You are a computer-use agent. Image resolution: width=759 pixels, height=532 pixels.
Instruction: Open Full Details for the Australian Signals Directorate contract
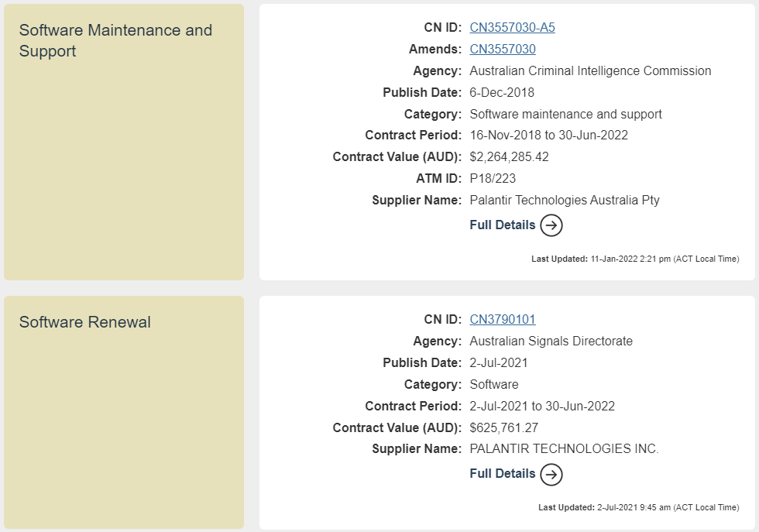click(503, 473)
